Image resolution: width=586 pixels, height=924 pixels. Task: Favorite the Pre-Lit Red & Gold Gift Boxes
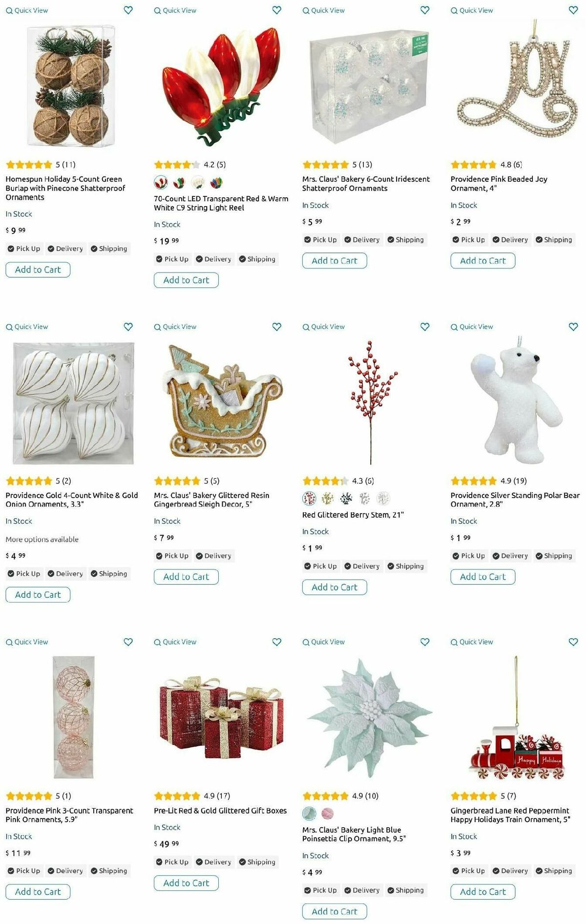(x=276, y=642)
